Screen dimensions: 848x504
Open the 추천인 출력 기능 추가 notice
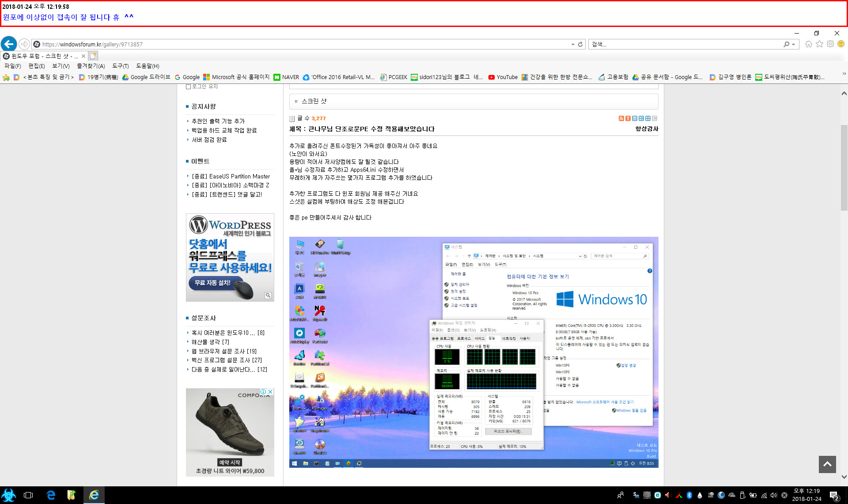click(218, 121)
